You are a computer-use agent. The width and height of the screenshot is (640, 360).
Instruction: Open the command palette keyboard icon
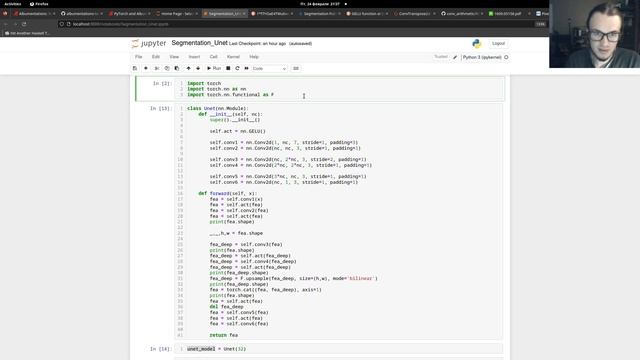click(x=296, y=68)
